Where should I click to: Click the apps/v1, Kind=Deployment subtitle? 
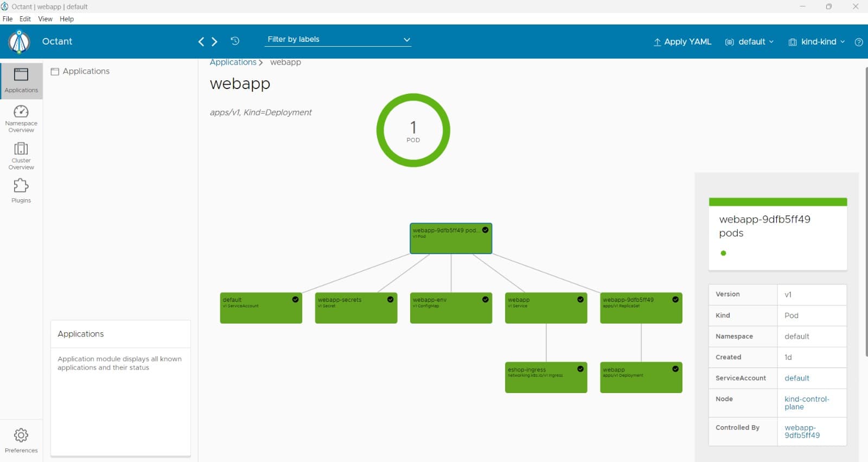261,112
